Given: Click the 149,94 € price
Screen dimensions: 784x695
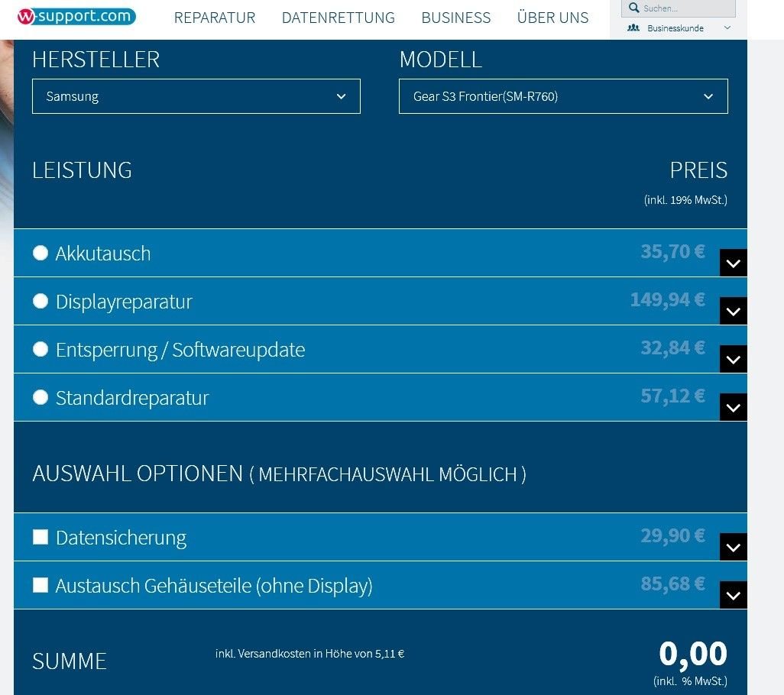Looking at the screenshot, I should tap(668, 299).
